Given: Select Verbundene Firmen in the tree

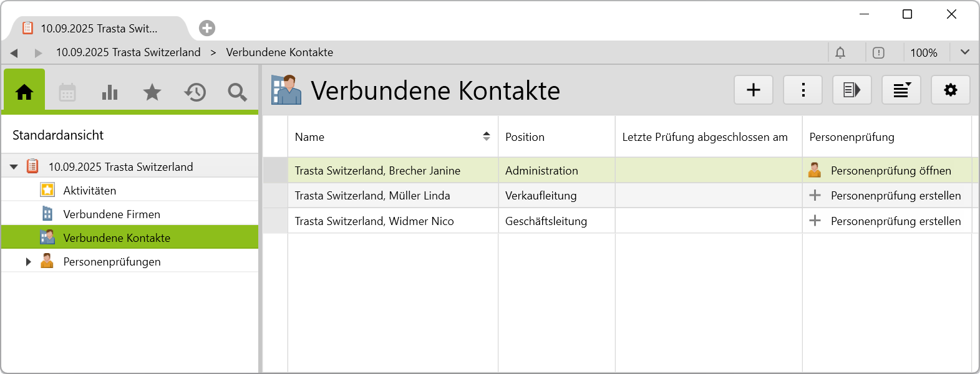Looking at the screenshot, I should point(112,214).
